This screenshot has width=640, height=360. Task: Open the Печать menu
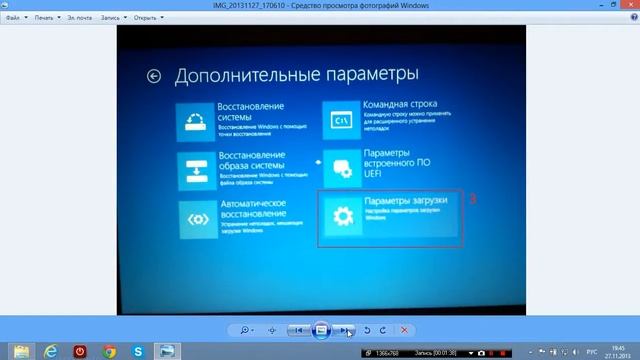(x=47, y=18)
